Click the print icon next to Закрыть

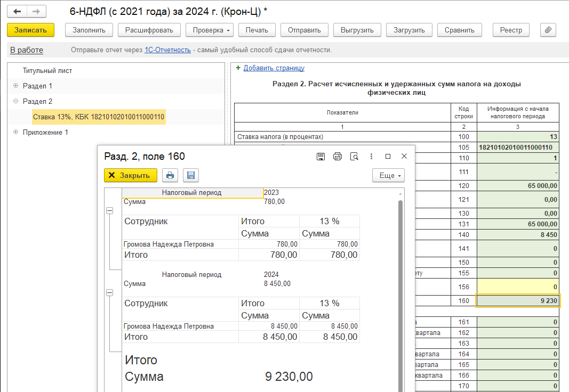170,175
